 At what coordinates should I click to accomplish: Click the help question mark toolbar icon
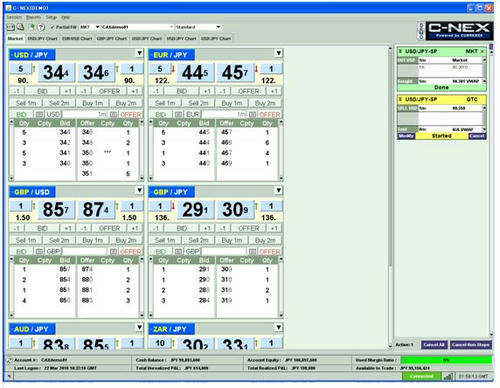point(41,27)
